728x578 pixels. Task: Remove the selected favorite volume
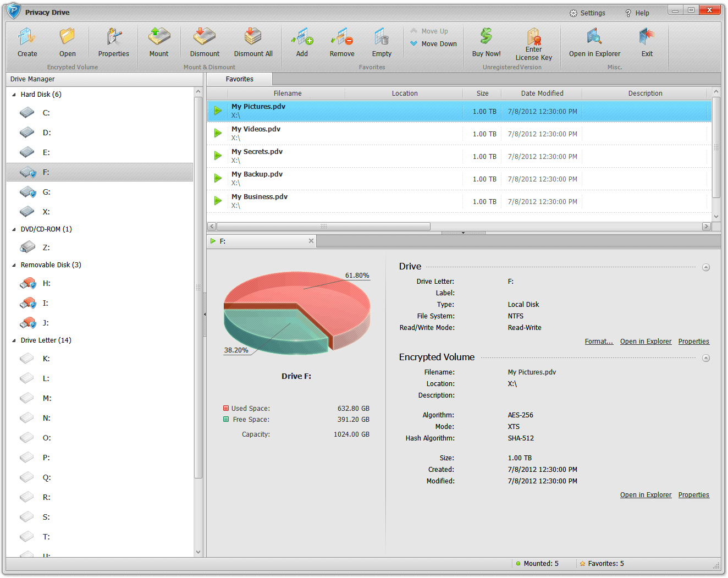coord(341,41)
